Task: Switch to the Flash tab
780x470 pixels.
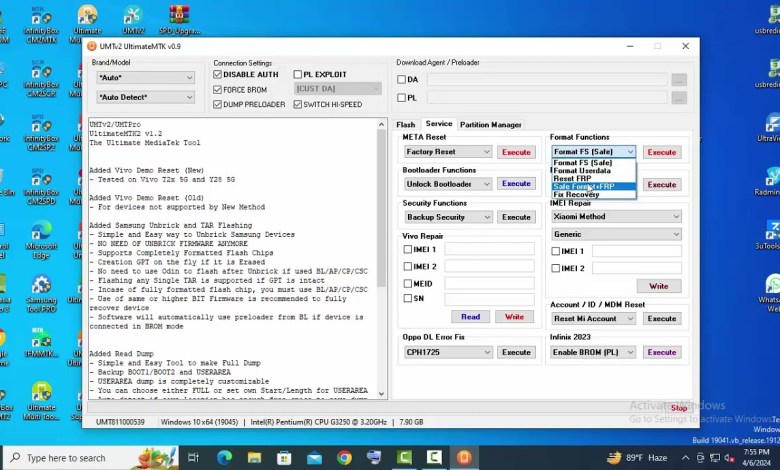Action: 405,124
